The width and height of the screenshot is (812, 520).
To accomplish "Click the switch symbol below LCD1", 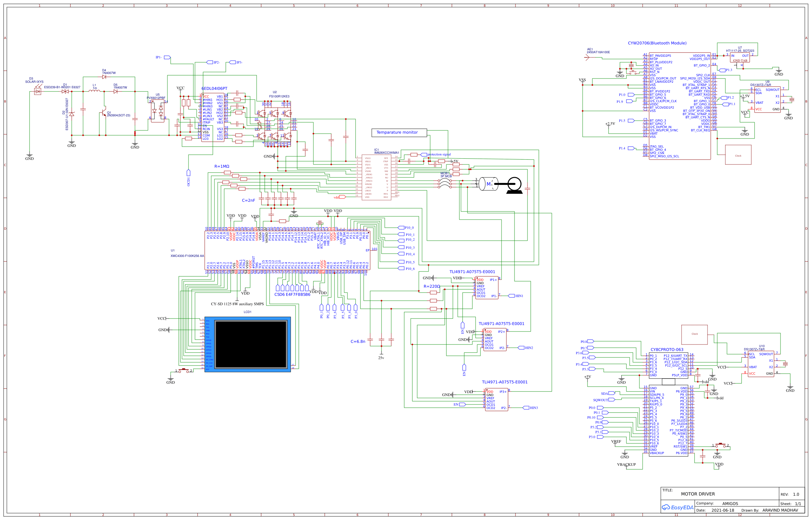I will click(x=184, y=370).
